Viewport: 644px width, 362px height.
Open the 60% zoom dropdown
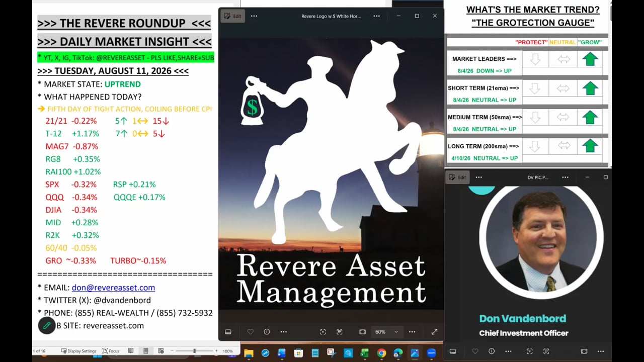point(386,332)
